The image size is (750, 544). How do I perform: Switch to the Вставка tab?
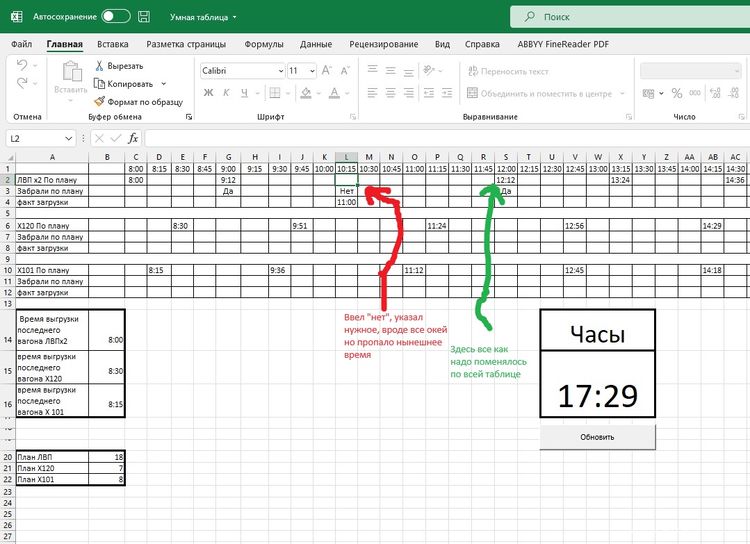pyautogui.click(x=112, y=44)
